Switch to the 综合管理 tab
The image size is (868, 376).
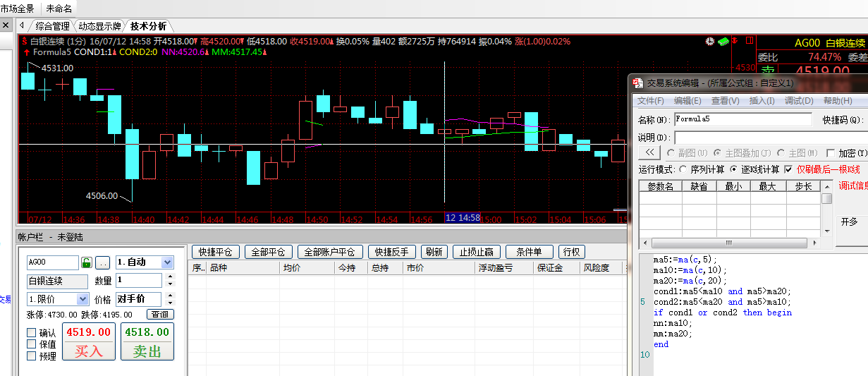coord(53,26)
